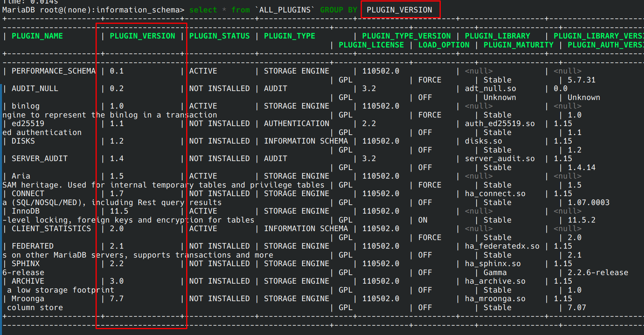
Task: Select the binlog plugin name
Action: click(26, 106)
